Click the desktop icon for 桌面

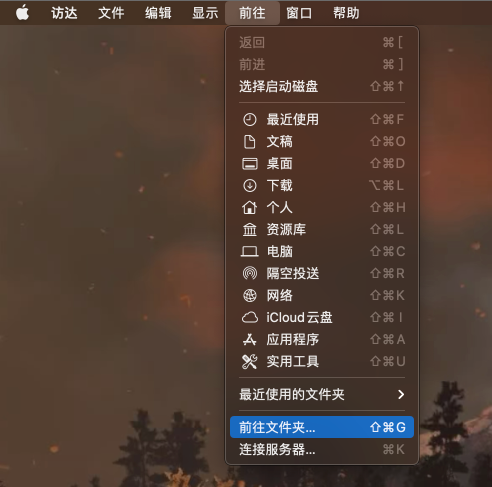[x=250, y=164]
